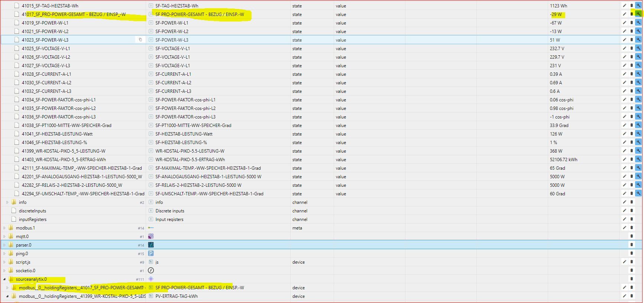644x303 pixels.
Task: Edit the 41030_SF-CURRENT-A-L2 object
Action: click(624, 82)
